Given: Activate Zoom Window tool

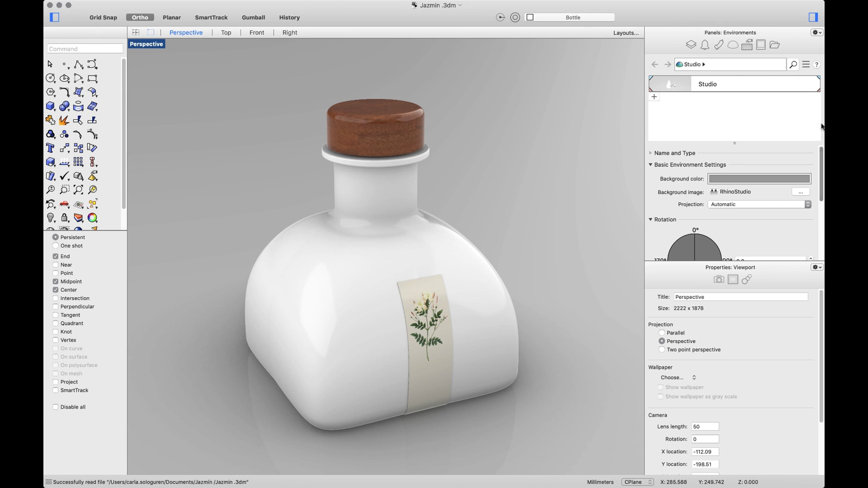Looking at the screenshot, I should point(64,189).
